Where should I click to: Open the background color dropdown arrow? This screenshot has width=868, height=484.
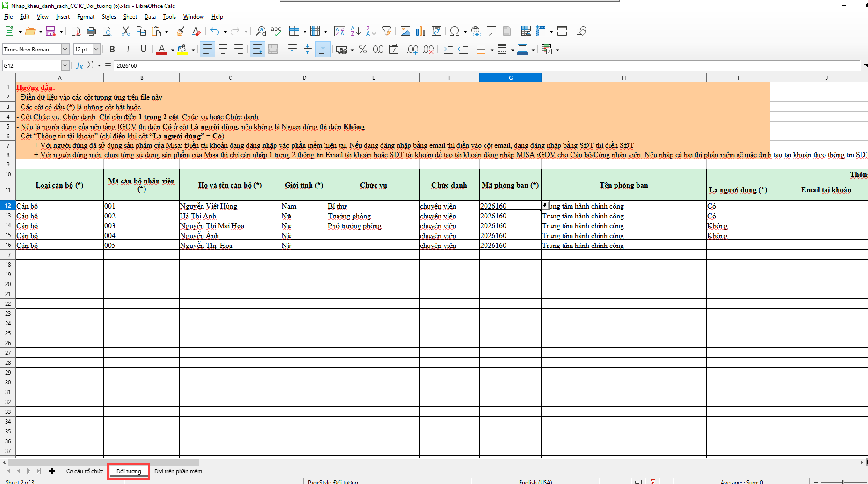tap(193, 50)
